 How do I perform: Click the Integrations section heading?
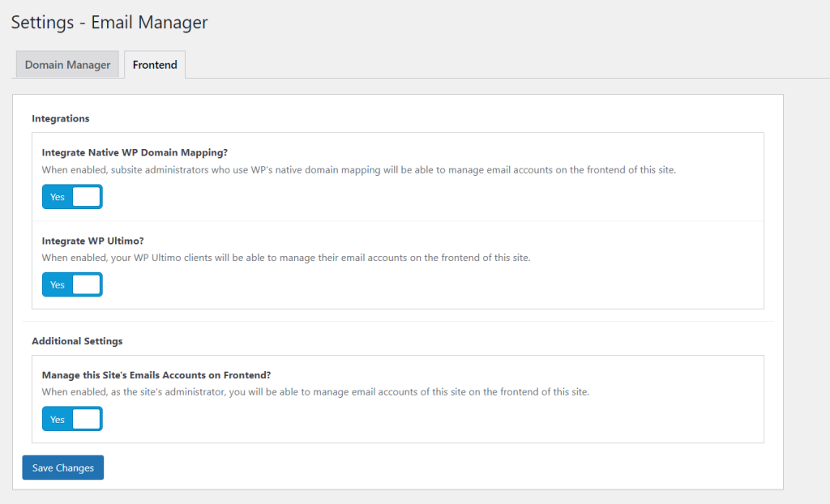tap(62, 118)
